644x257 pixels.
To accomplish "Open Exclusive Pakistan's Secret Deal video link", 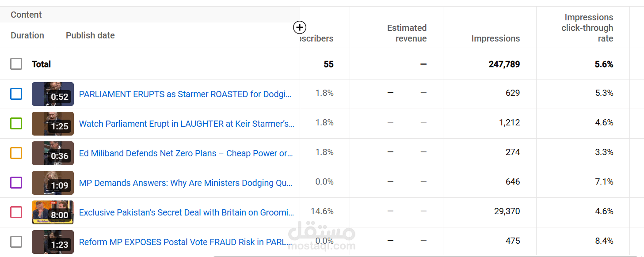I will pos(187,212).
